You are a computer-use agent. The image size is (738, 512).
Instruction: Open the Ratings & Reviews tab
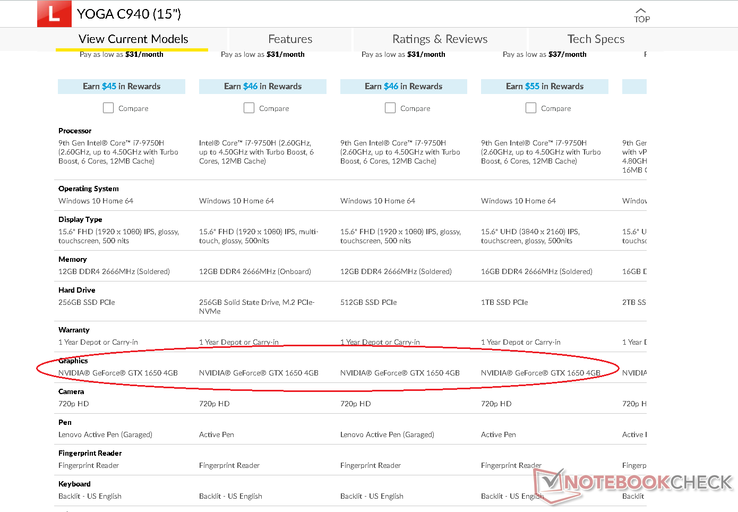coord(440,39)
